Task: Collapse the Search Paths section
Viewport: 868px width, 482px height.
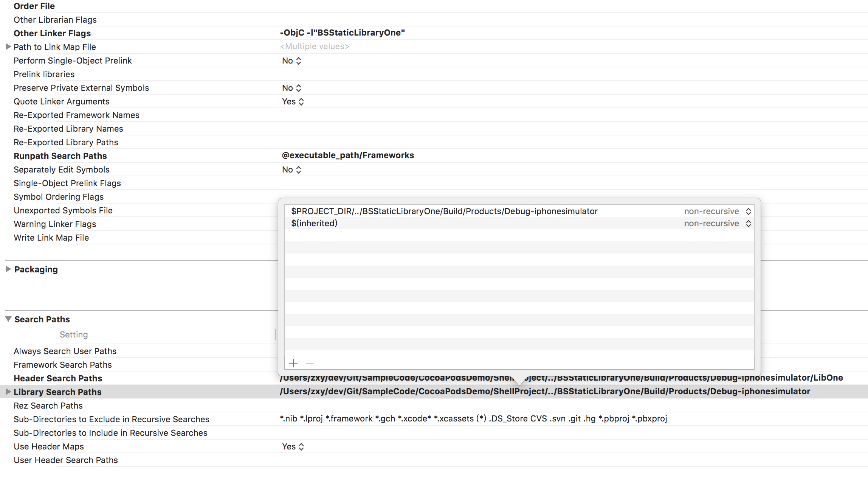Action: click(x=8, y=319)
